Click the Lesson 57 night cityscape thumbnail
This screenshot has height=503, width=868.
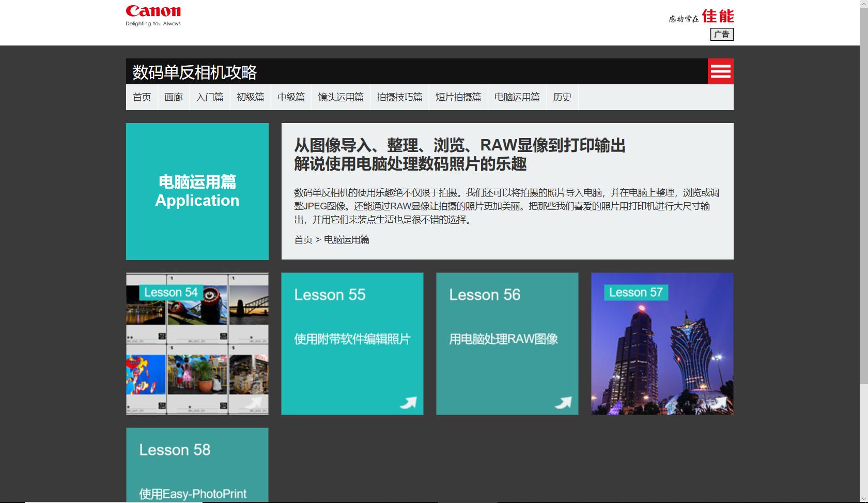662,343
